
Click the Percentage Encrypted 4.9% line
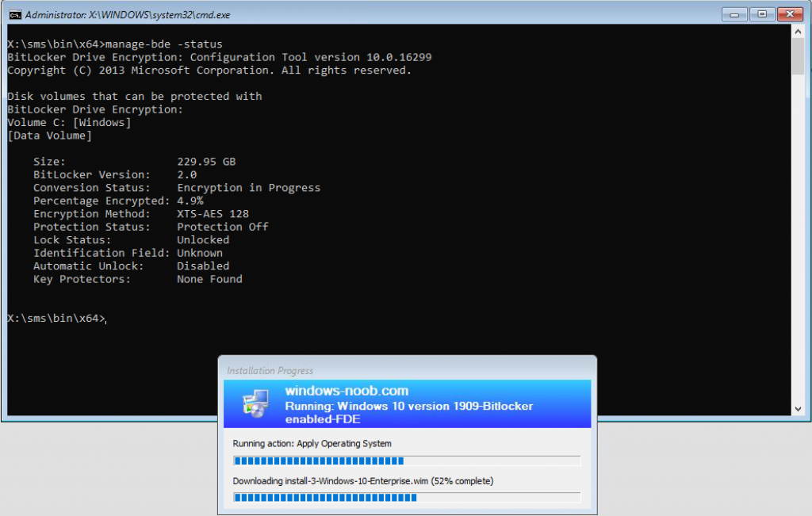117,201
